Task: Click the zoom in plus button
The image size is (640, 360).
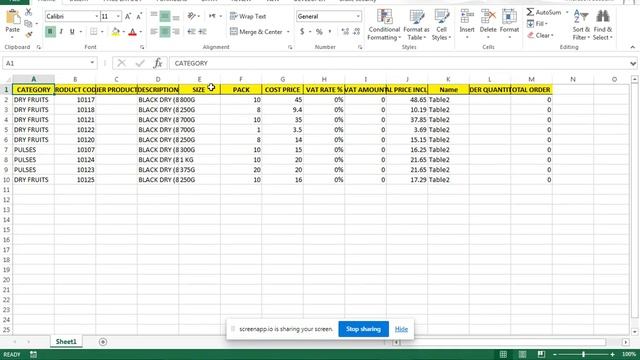Action: click(x=613, y=354)
